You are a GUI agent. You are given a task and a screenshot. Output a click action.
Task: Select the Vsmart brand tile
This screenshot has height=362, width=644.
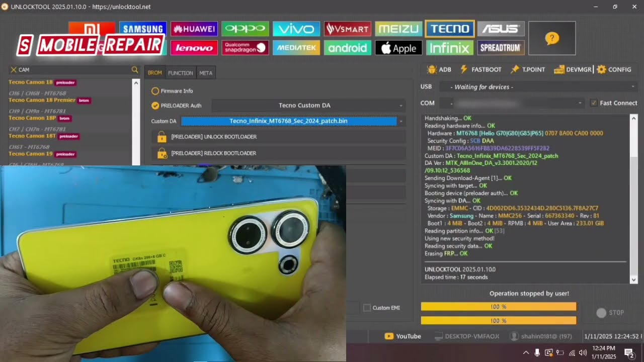[348, 29]
